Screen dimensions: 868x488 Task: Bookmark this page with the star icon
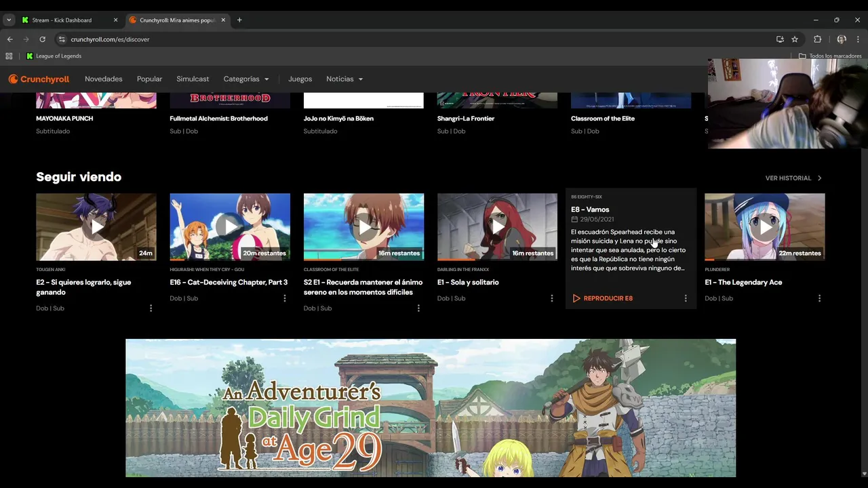point(795,39)
